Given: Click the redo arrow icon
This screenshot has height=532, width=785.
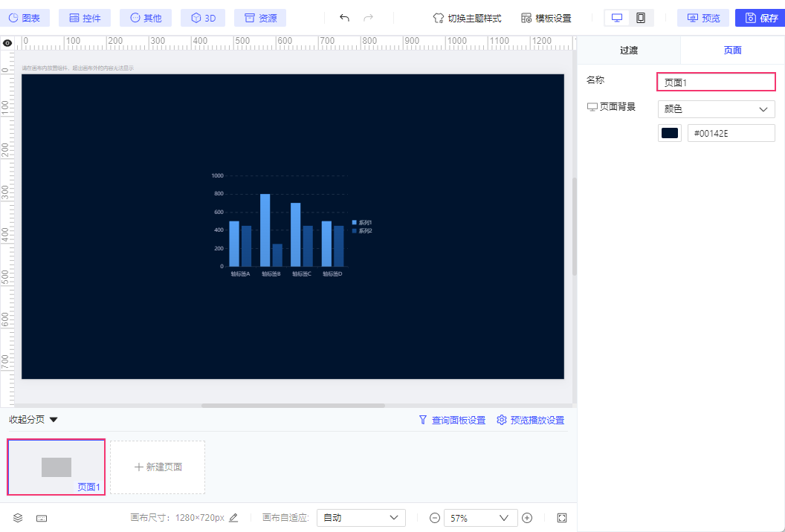Looking at the screenshot, I should (x=368, y=18).
